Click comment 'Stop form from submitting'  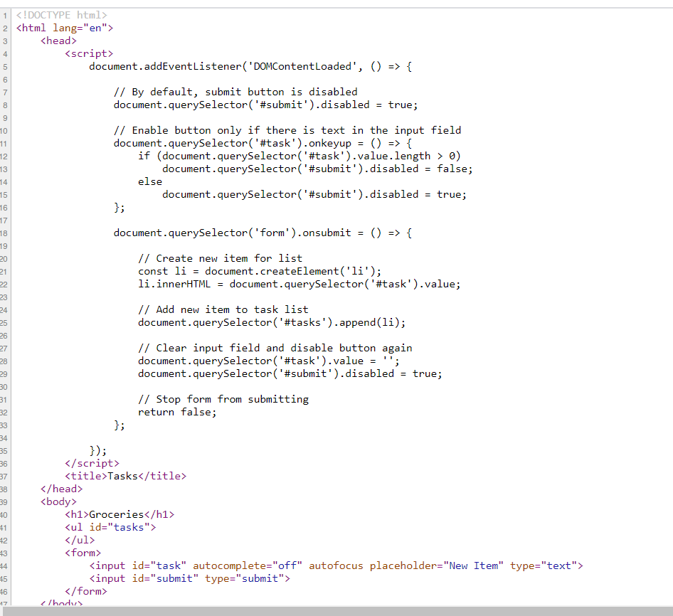coord(223,399)
